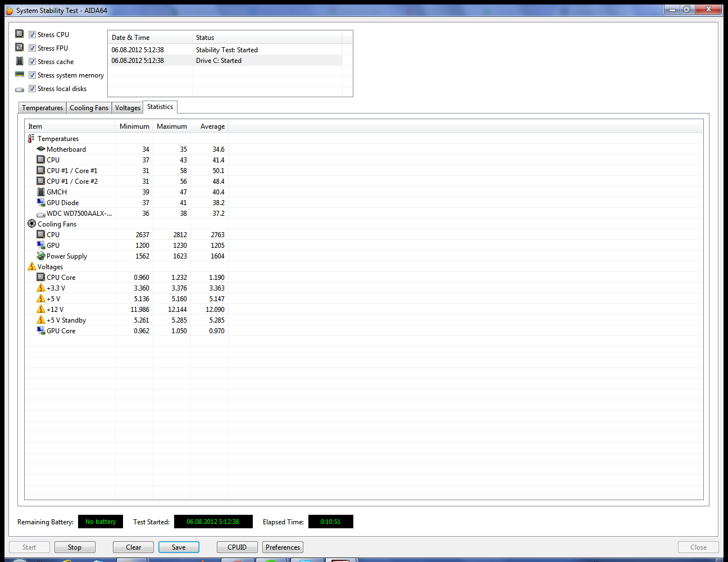Image resolution: width=728 pixels, height=562 pixels.
Task: Click the +12 V row label
Action: (55, 310)
